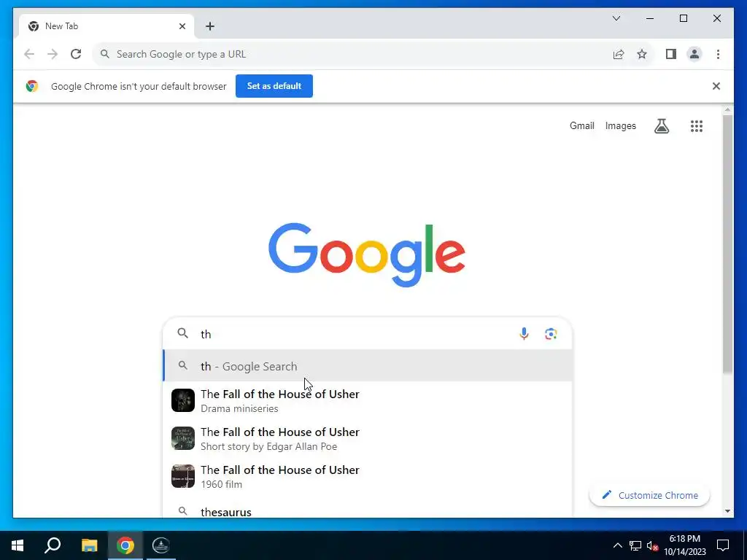Choose Fall of House of Usher Drama miniseries

(368, 400)
